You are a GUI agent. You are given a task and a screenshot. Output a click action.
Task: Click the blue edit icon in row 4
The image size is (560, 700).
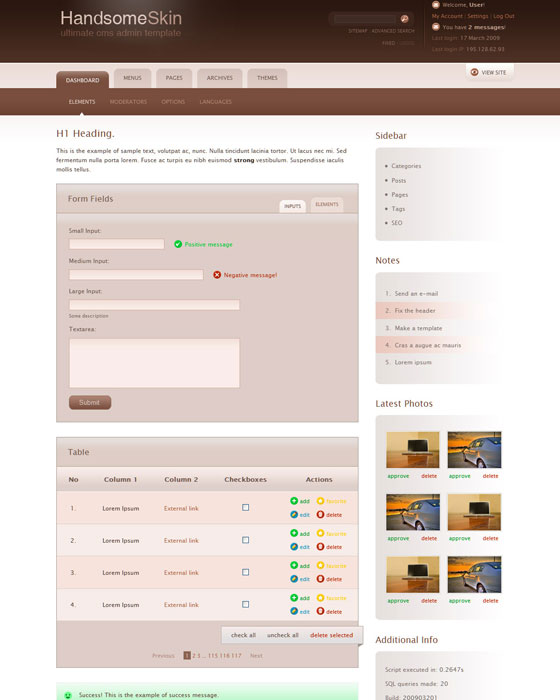[294, 611]
